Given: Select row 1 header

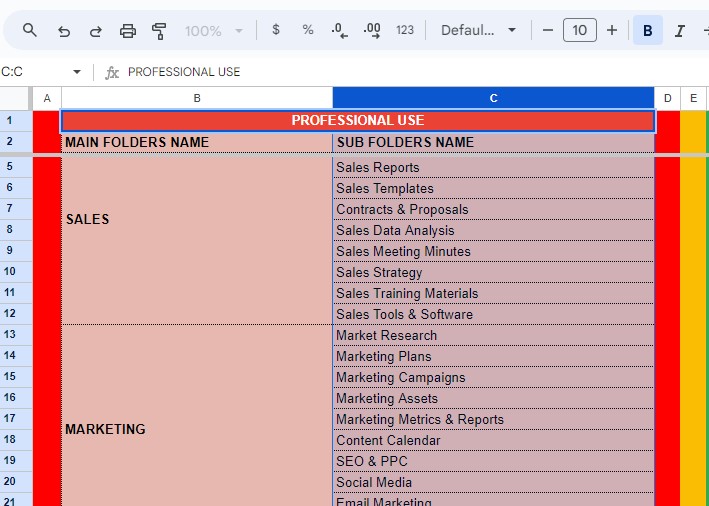Looking at the screenshot, I should pos(16,121).
